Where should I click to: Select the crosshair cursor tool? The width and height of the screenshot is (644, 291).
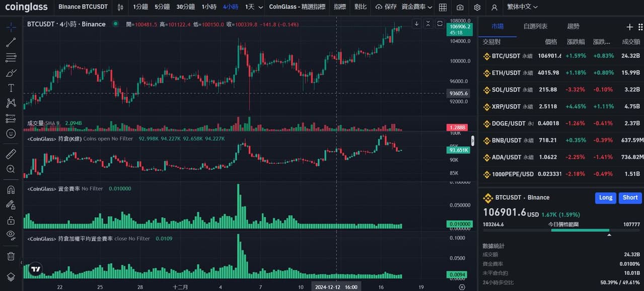[x=11, y=27]
